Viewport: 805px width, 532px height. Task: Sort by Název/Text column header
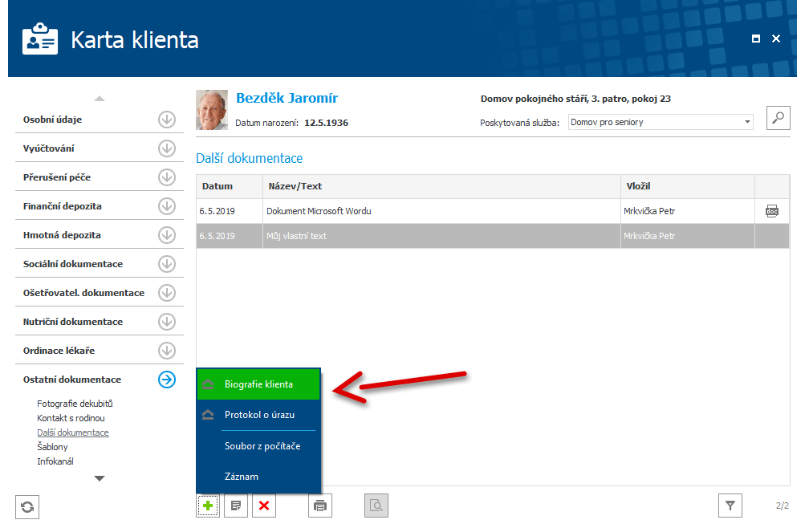pyautogui.click(x=441, y=186)
